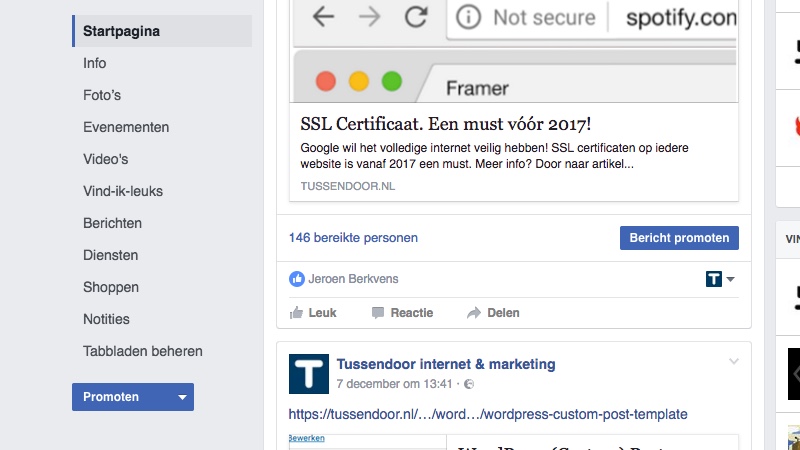Click the blue like reaction icon

click(x=296, y=279)
